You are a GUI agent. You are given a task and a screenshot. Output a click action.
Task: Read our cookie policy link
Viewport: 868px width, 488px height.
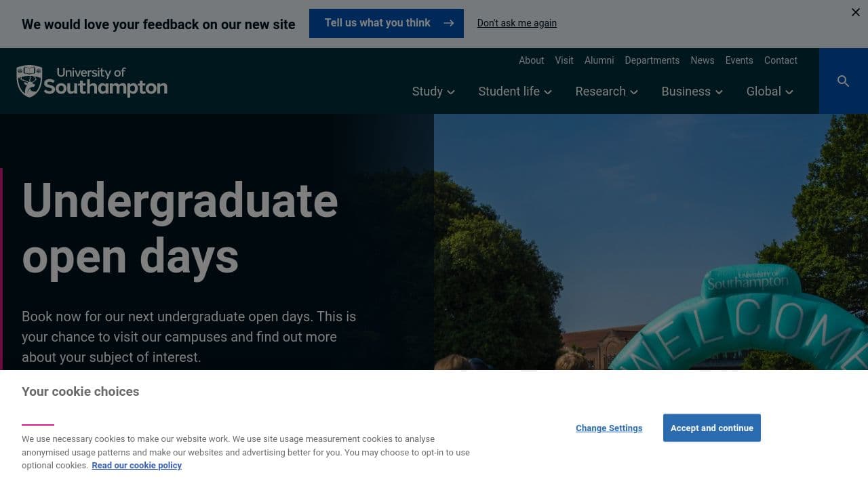pos(136,465)
